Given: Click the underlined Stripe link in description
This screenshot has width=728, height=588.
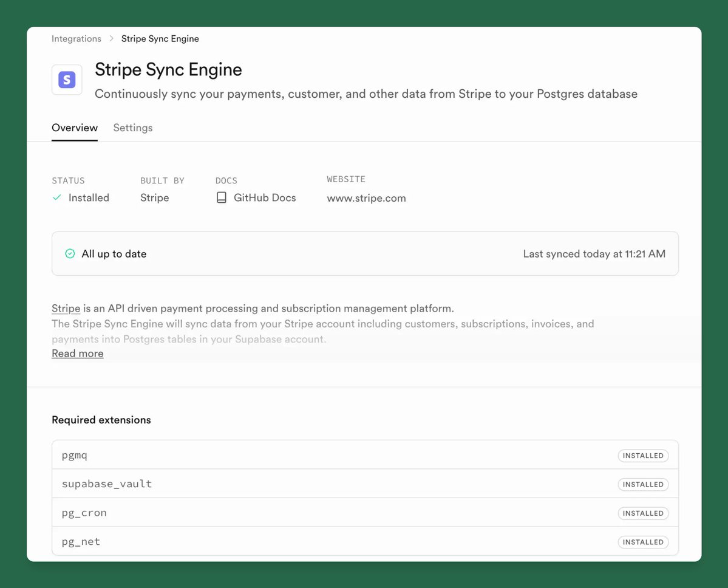Looking at the screenshot, I should pos(66,309).
